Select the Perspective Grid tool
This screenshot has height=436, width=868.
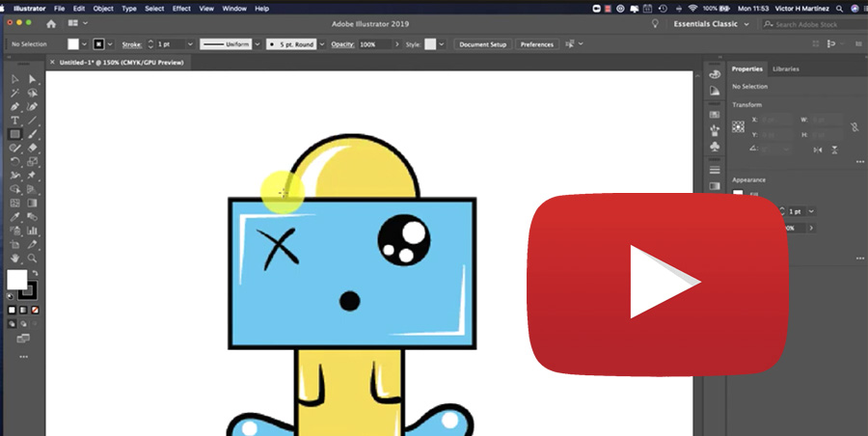point(32,189)
